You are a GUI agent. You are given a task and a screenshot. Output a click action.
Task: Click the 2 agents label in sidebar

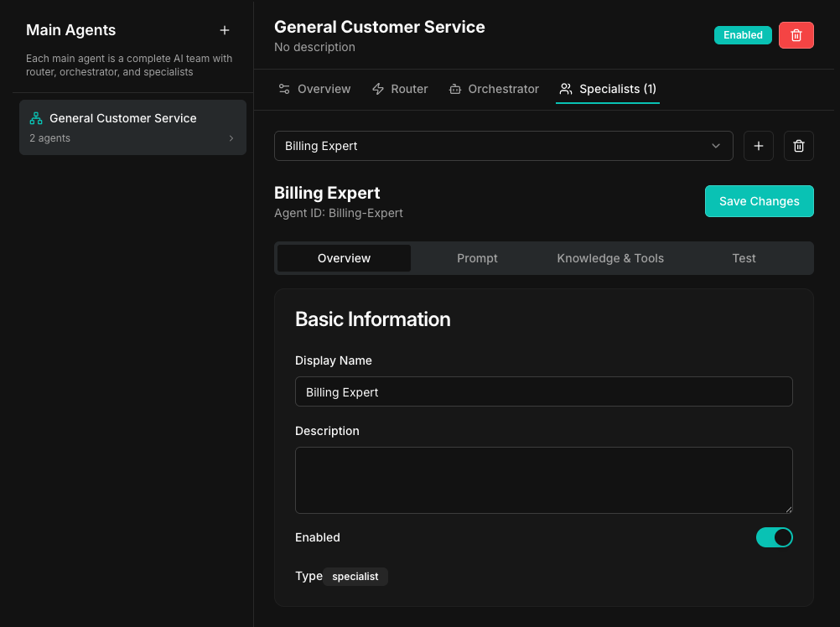click(49, 138)
